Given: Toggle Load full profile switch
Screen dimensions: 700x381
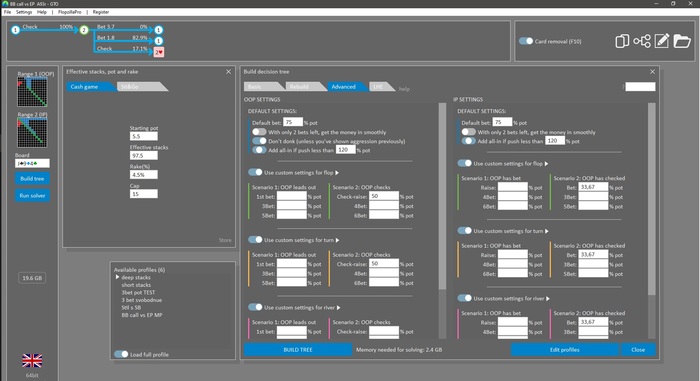Looking at the screenshot, I should click(x=121, y=354).
